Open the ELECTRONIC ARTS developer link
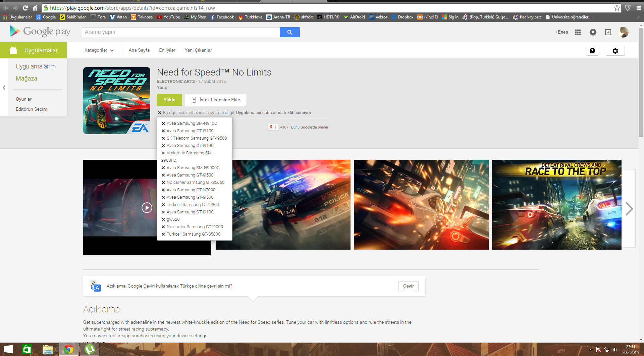 click(176, 82)
